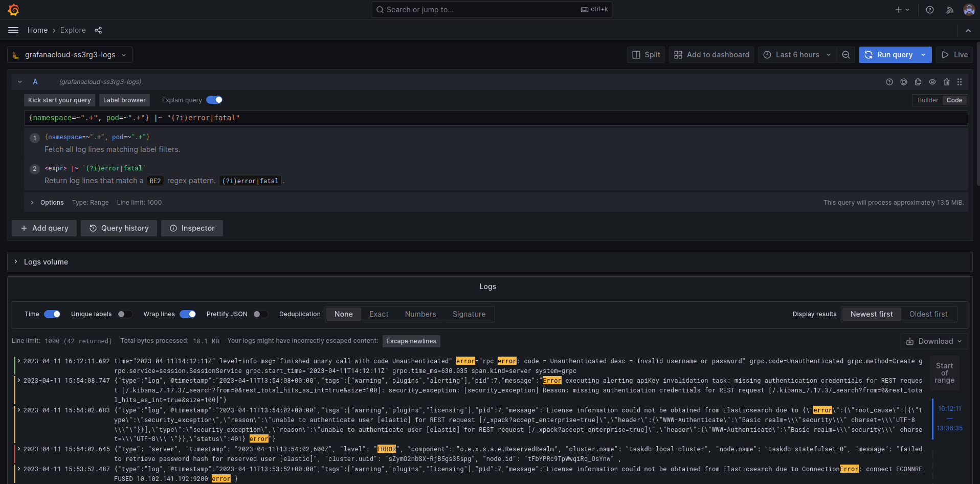Open the Last 6 hours time picker
Image resolution: width=980 pixels, height=484 pixels.
(x=797, y=55)
